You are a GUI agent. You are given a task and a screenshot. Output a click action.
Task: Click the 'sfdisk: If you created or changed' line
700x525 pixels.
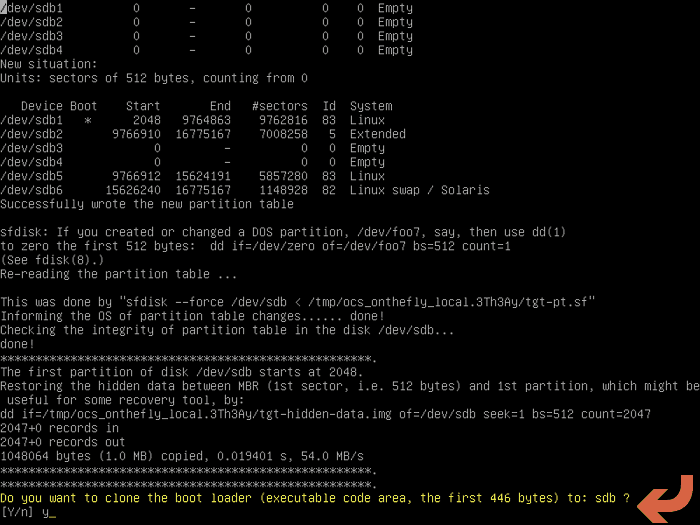(283, 232)
